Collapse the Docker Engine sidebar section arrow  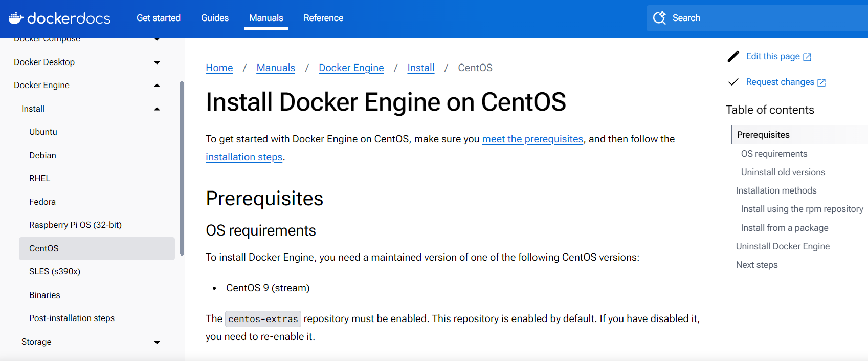(157, 86)
